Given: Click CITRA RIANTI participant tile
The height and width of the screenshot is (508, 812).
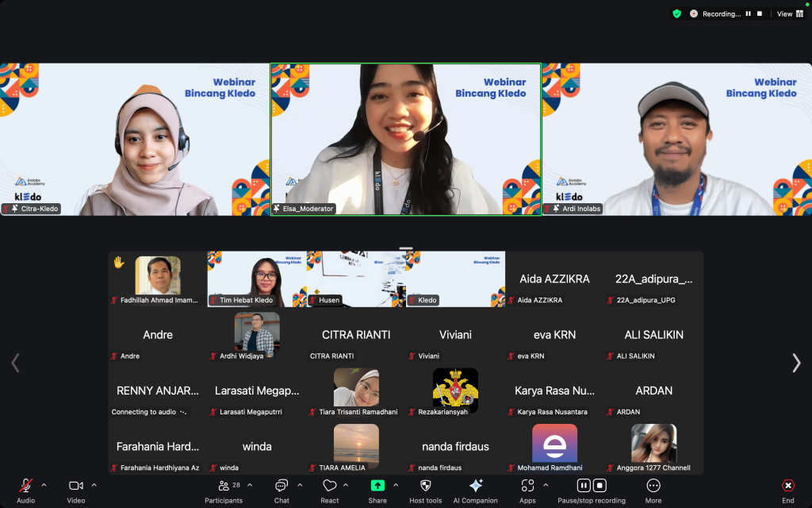Looking at the screenshot, I should tap(356, 335).
